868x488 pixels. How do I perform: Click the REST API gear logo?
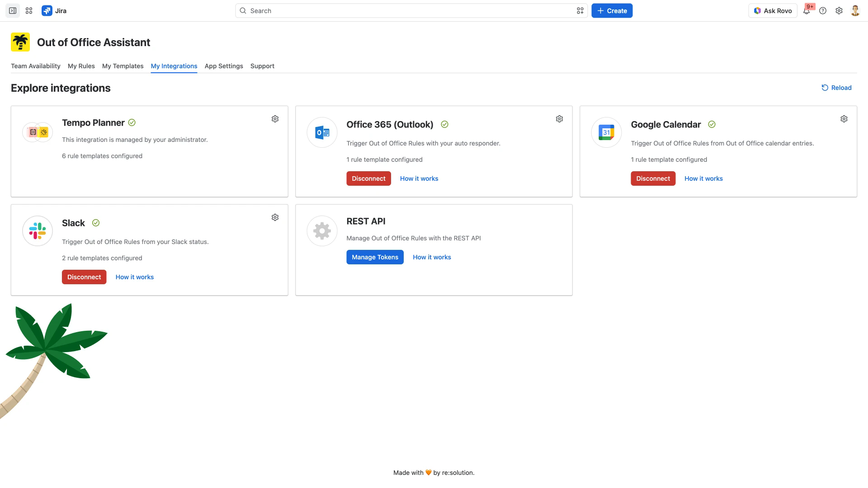click(322, 231)
